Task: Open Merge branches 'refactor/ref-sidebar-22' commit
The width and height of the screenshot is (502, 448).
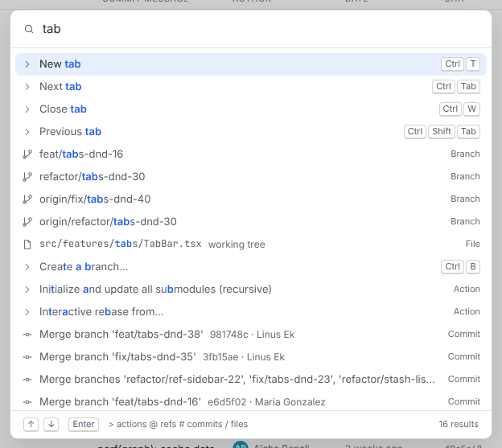Action: (251, 380)
